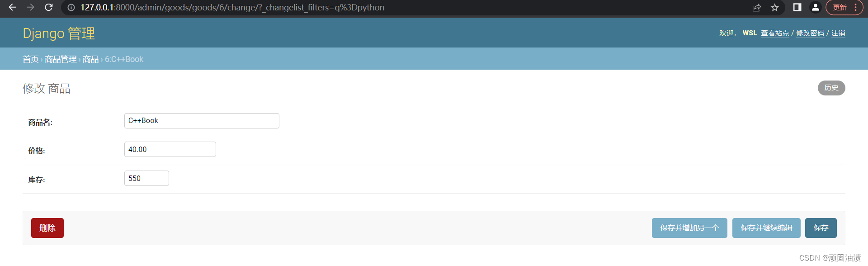The image size is (868, 266).
Task: Save the product with 保存 button
Action: click(x=821, y=228)
